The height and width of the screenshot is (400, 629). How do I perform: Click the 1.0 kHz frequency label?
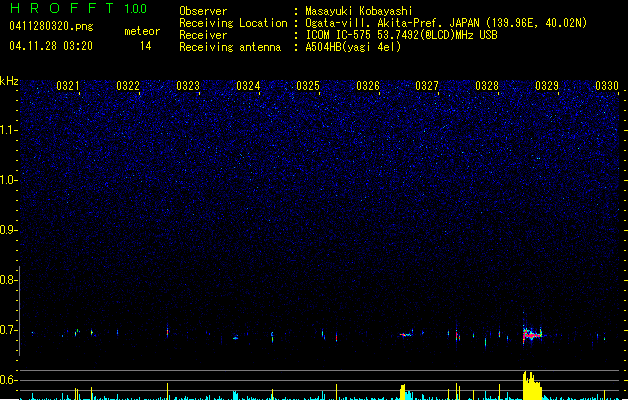[x=9, y=180]
